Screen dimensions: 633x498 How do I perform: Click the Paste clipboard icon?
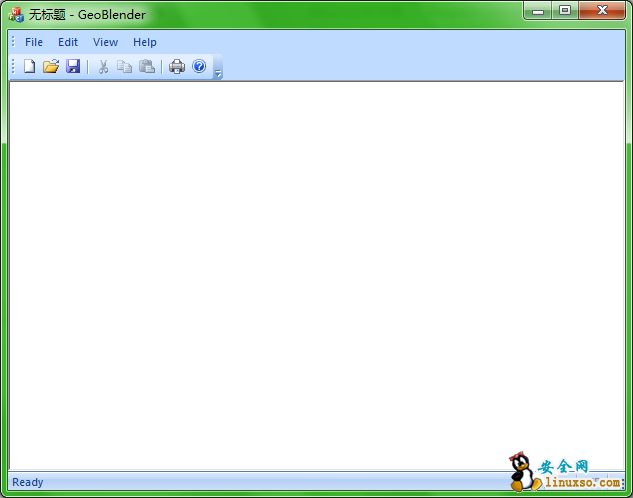(147, 67)
